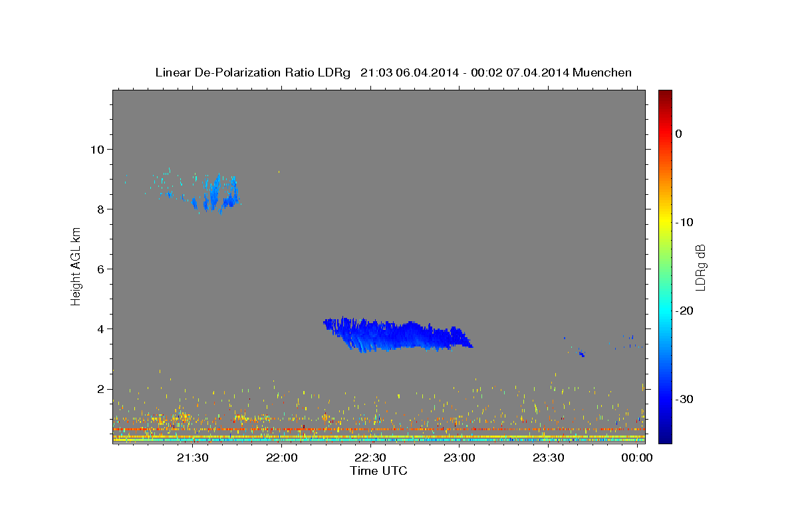Click the 'Muenchen' location text in the title
Viewport: 798px width, 532px height.
[602, 72]
